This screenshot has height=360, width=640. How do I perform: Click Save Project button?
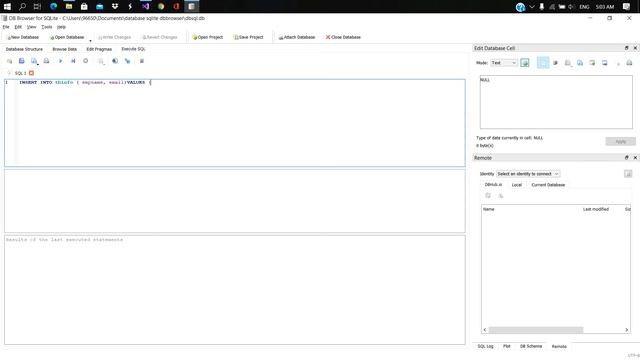249,37
